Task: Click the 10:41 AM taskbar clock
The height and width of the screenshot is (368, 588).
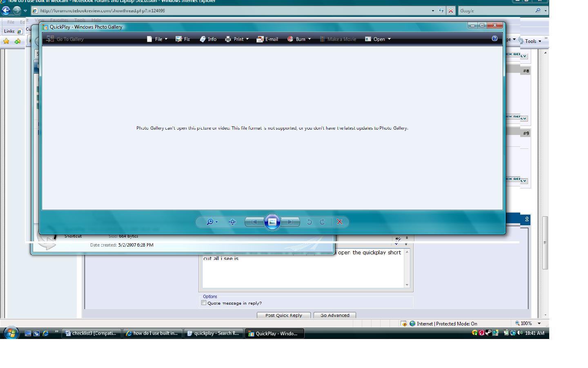Action: tap(535, 333)
